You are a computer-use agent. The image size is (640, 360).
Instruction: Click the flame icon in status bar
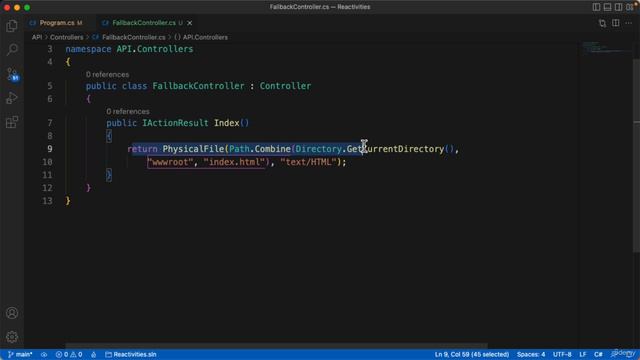tap(93, 354)
